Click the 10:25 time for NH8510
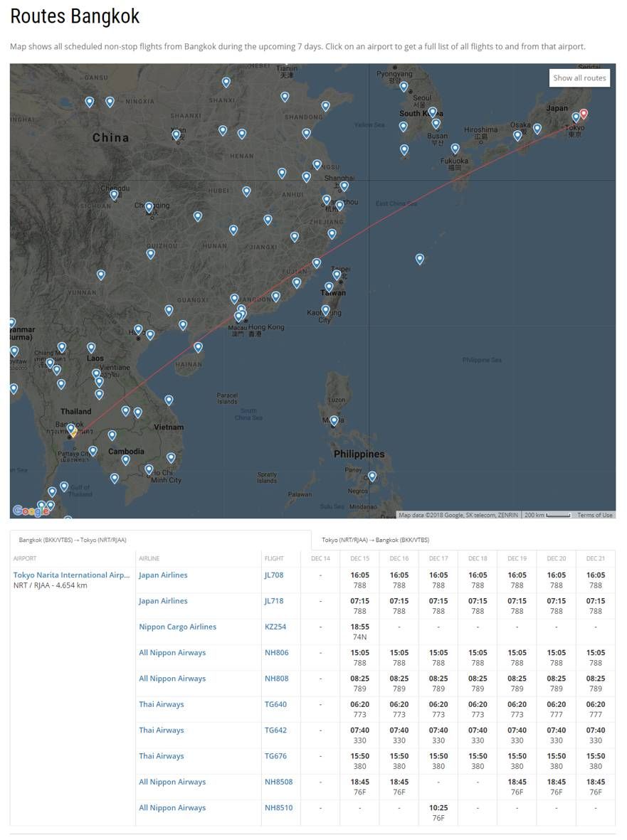 [438, 807]
